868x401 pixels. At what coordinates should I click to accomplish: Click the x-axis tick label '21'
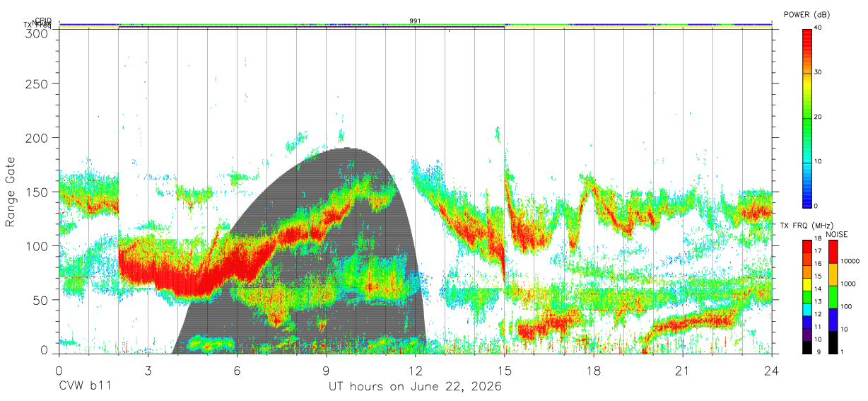click(x=683, y=370)
